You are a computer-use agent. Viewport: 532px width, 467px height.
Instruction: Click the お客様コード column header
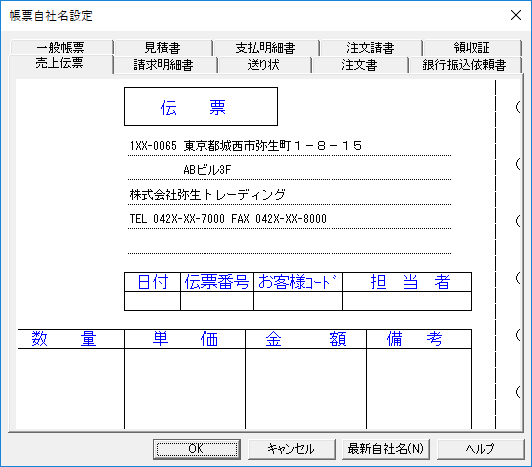[298, 282]
